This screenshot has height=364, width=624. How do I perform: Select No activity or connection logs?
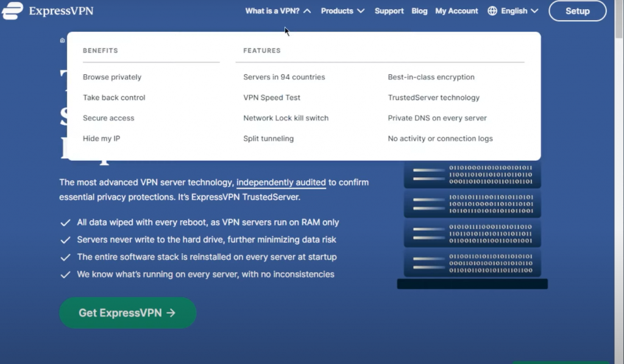click(x=440, y=138)
